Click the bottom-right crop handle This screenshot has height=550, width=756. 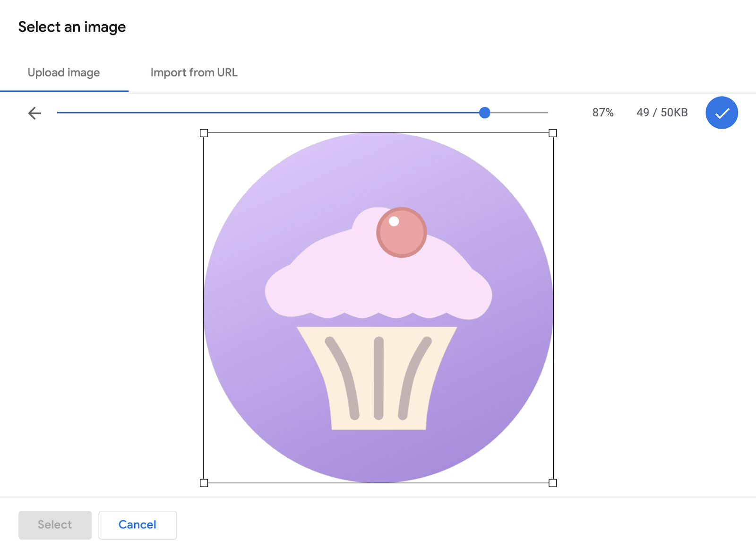point(552,483)
